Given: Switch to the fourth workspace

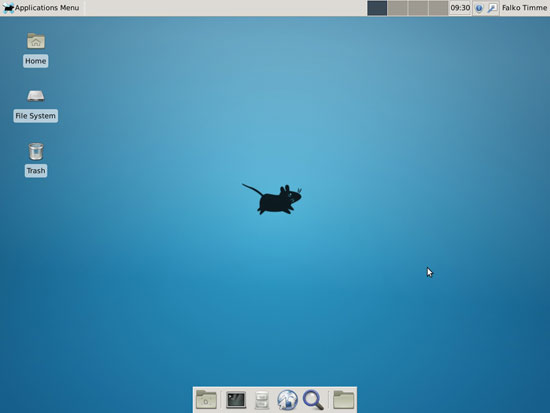Looking at the screenshot, I should pyautogui.click(x=438, y=8).
